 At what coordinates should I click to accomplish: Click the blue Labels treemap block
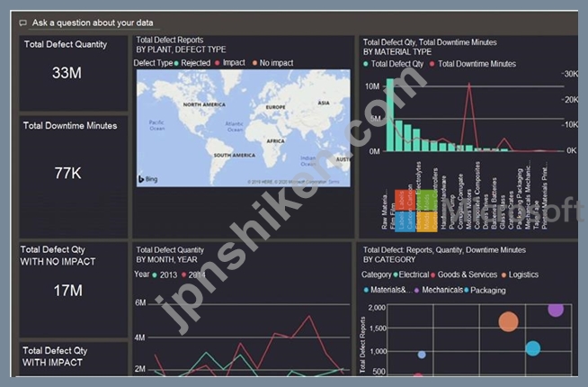405,221
